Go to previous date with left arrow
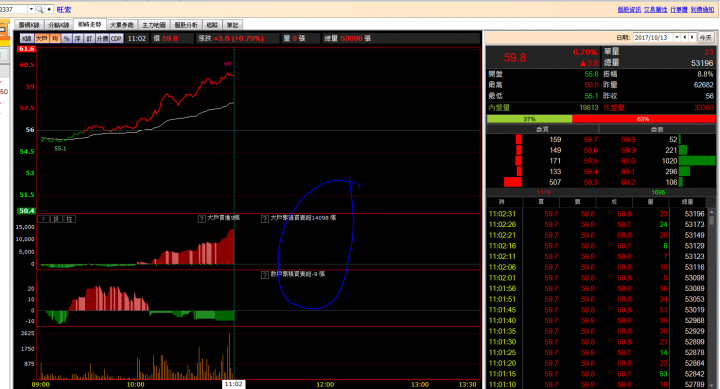720x389 pixels. (685, 38)
